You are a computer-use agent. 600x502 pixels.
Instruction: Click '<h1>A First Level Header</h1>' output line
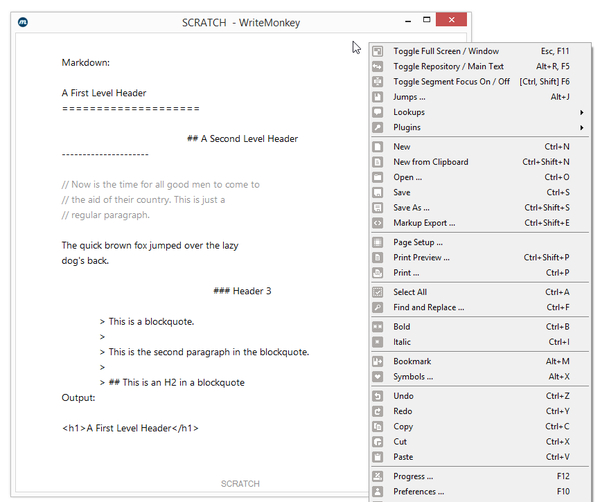pyautogui.click(x=130, y=428)
